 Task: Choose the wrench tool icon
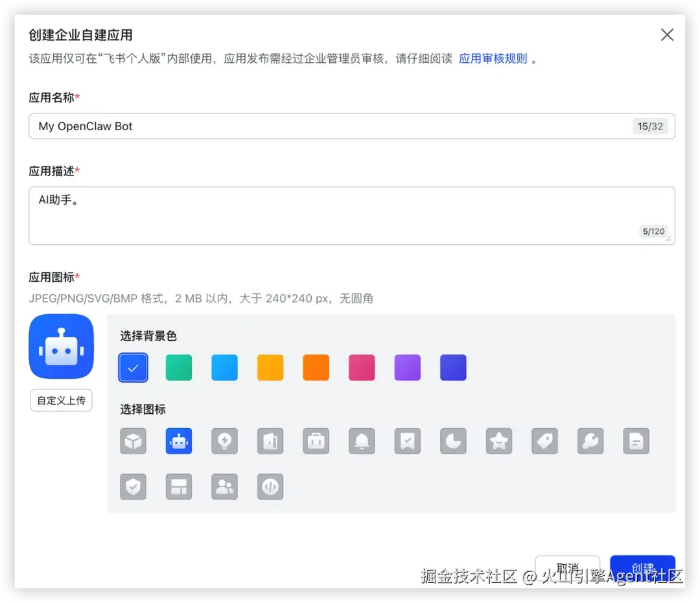[x=590, y=441]
